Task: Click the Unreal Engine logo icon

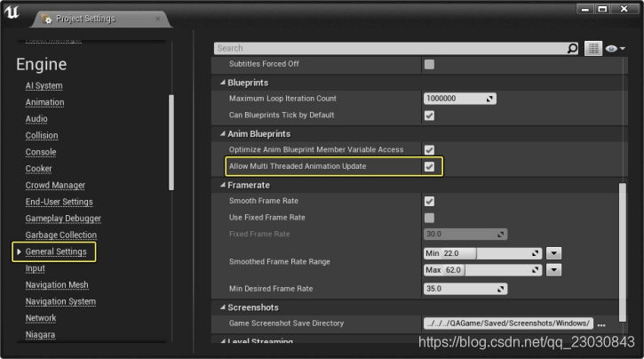Action: click(x=12, y=12)
